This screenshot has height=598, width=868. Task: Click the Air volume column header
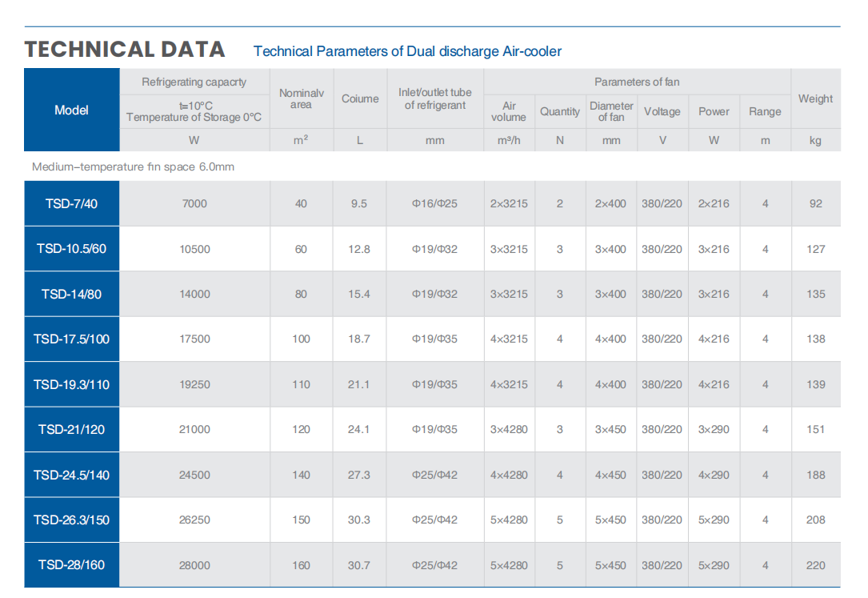(x=509, y=111)
